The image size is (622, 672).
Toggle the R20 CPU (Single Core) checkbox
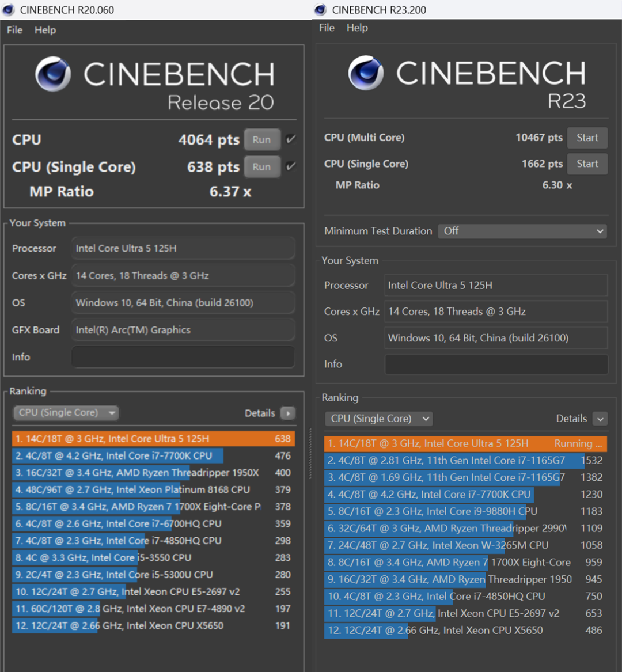point(291,166)
